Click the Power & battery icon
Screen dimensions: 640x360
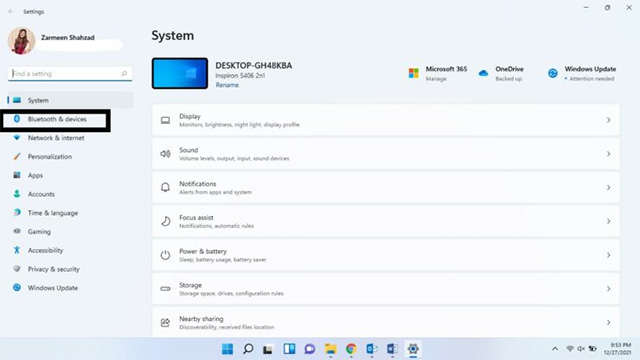(165, 255)
